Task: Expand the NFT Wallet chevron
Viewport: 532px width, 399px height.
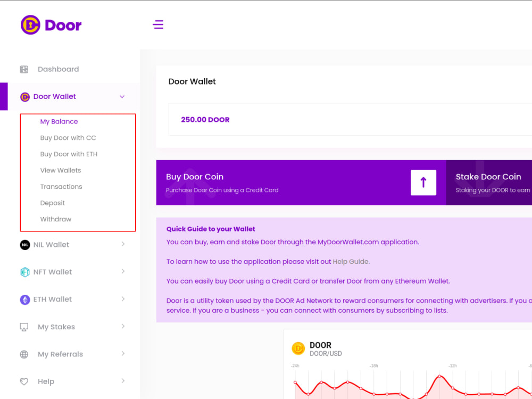Action: pyautogui.click(x=123, y=271)
